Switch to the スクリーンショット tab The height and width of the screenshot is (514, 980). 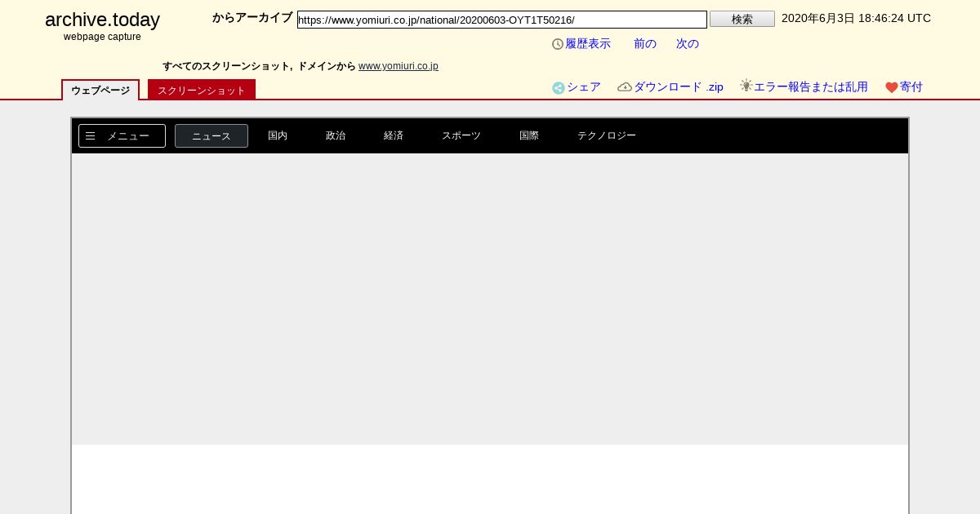pyautogui.click(x=202, y=90)
